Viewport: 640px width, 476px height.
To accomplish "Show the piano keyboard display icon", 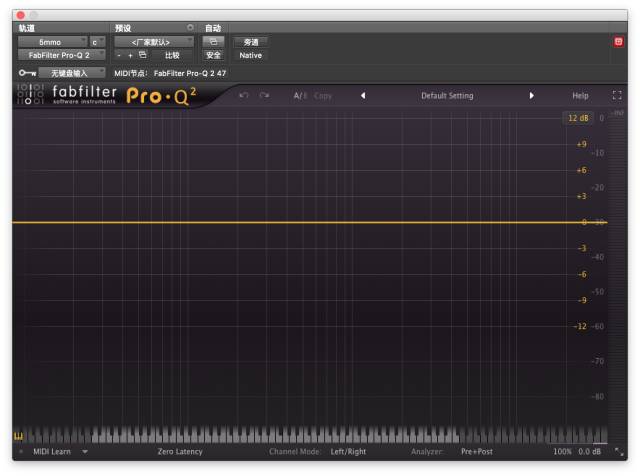I will coord(19,436).
